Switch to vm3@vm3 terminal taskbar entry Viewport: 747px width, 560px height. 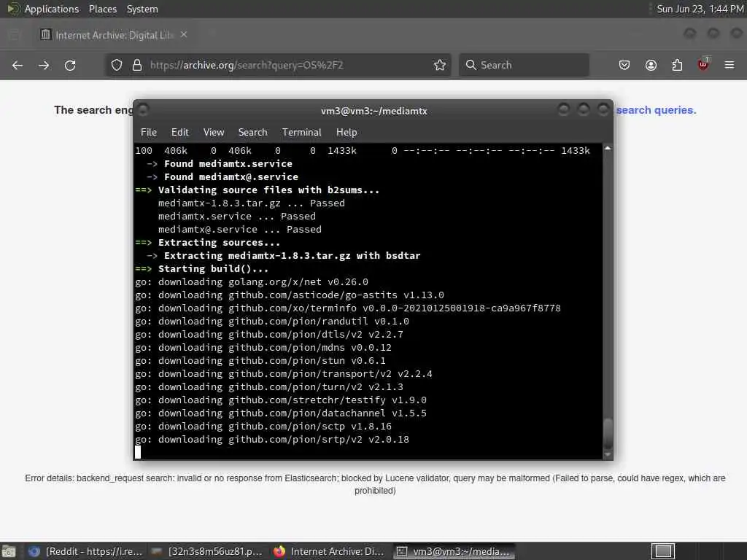[454, 551]
